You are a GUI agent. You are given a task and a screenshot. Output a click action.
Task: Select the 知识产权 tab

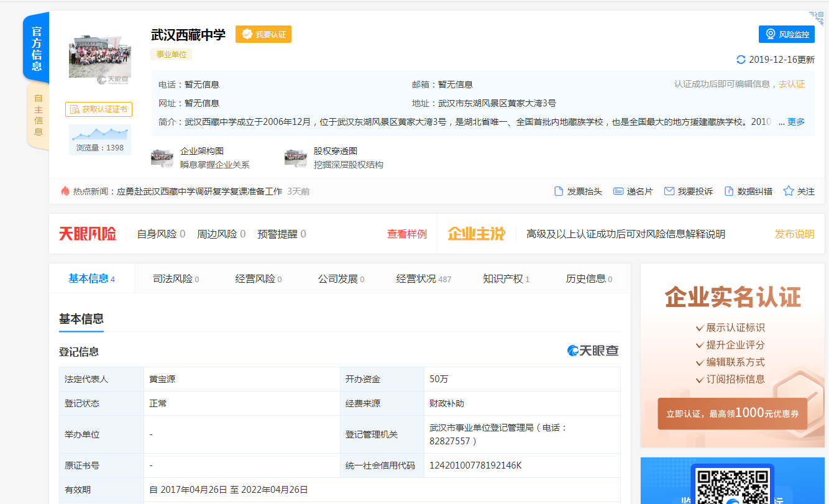point(506,279)
